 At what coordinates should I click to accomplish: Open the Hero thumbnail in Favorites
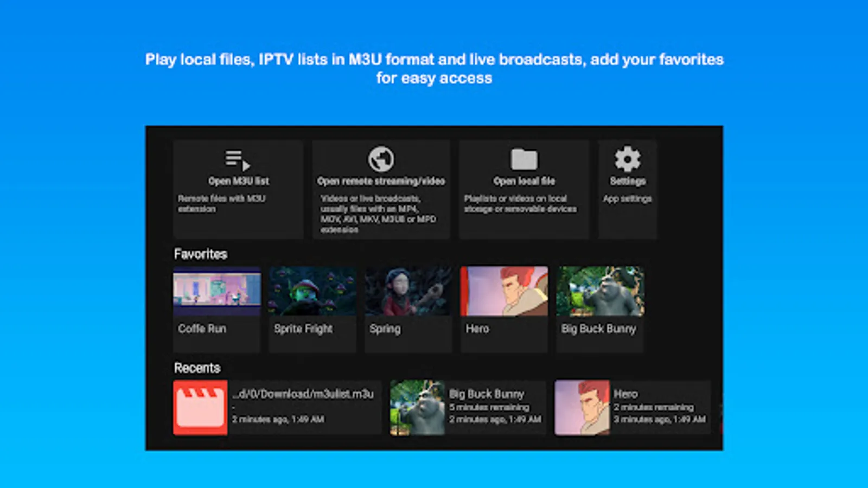(504, 291)
